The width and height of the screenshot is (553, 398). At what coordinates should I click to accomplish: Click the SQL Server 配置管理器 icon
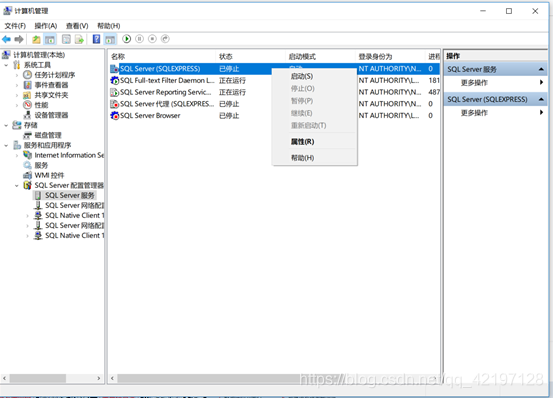[28, 185]
